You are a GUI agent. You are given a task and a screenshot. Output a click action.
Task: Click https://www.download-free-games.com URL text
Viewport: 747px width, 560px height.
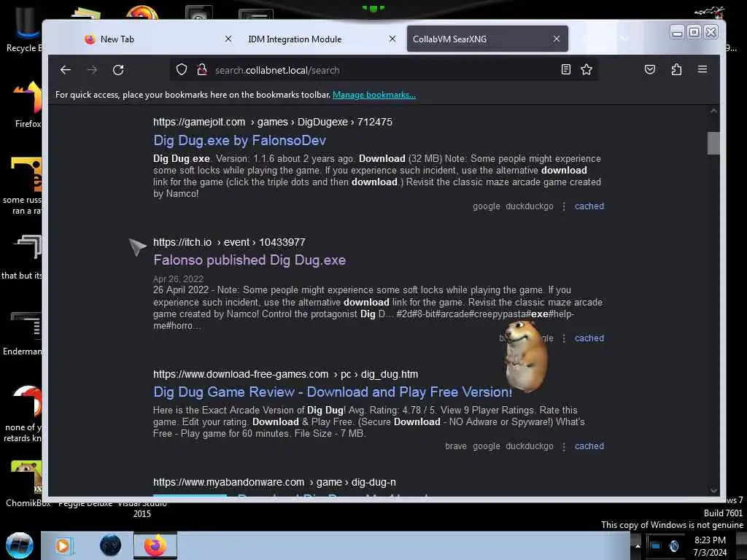[241, 374]
